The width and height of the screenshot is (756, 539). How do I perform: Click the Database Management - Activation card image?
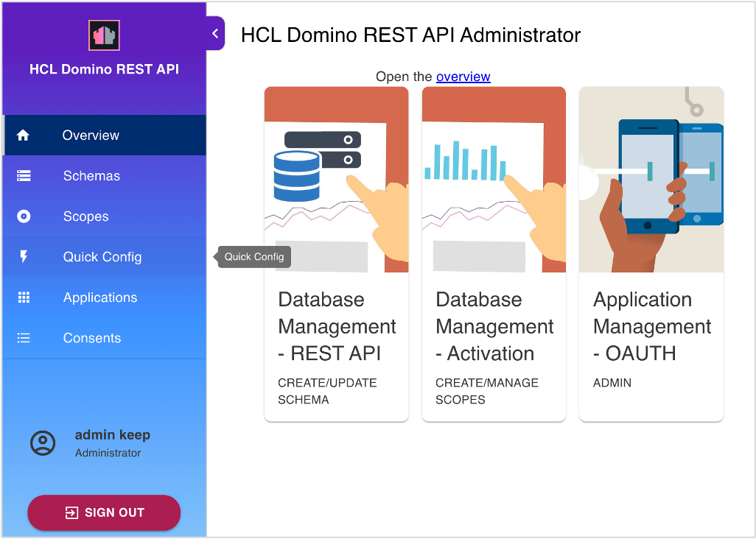coord(494,180)
